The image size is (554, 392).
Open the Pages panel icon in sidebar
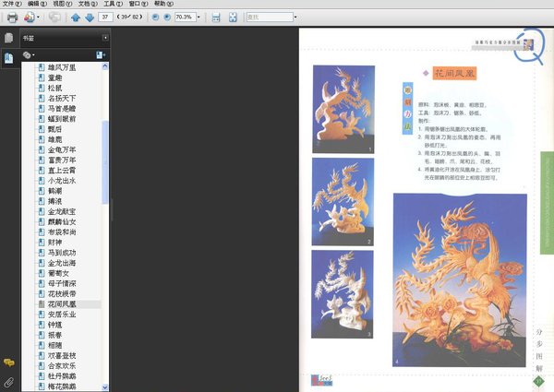click(9, 38)
